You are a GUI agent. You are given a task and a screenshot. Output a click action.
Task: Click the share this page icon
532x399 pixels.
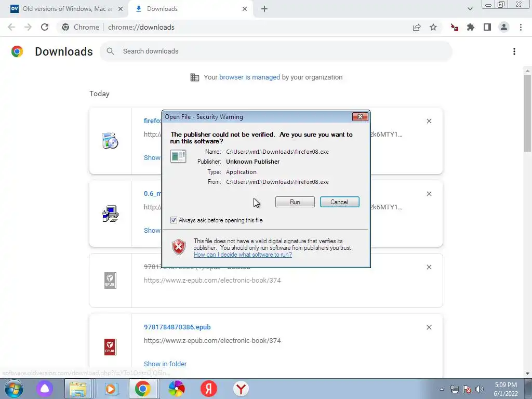tap(417, 27)
